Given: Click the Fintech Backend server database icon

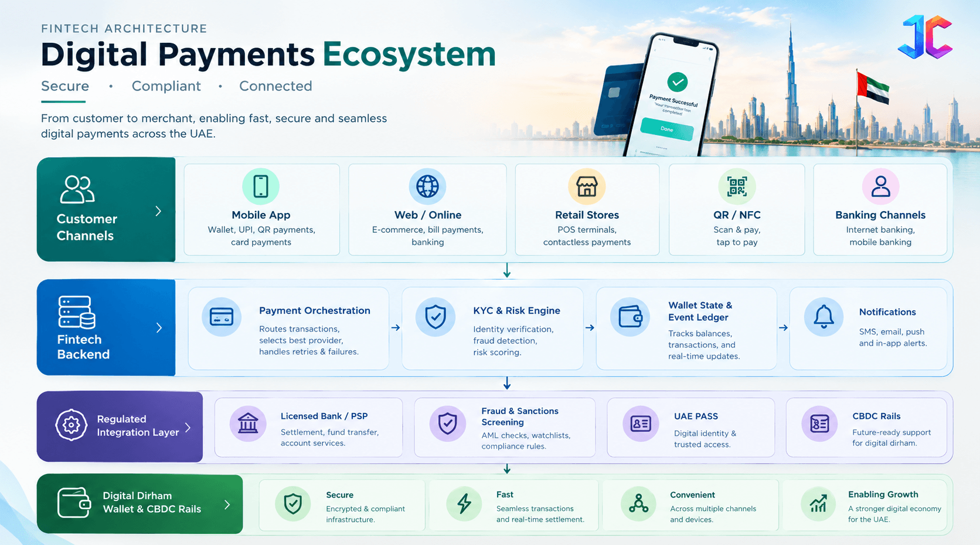Looking at the screenshot, I should 77,312.
